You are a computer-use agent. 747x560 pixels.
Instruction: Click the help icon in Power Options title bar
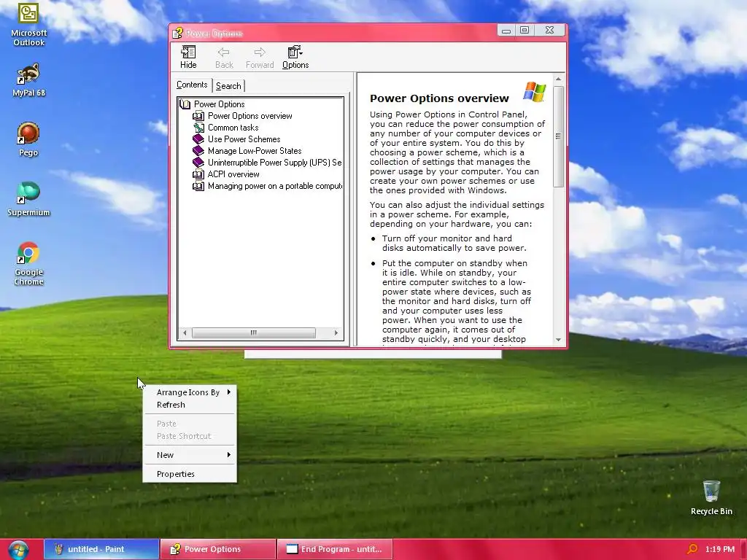(x=178, y=33)
